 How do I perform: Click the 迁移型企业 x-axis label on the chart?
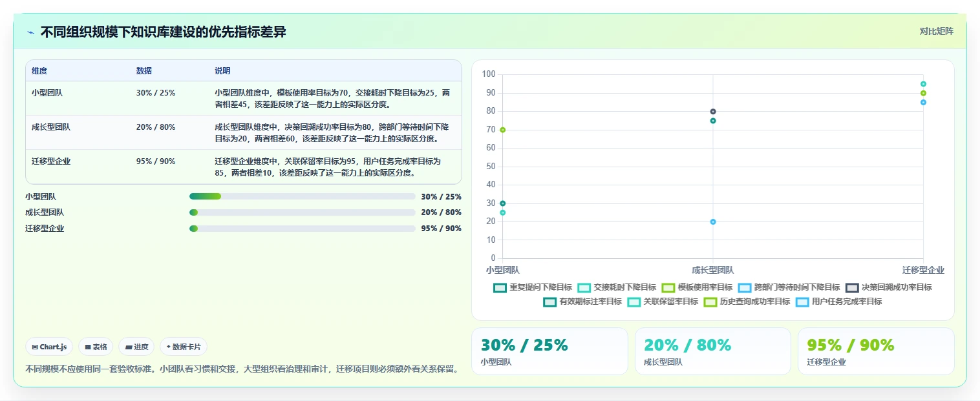coord(923,270)
